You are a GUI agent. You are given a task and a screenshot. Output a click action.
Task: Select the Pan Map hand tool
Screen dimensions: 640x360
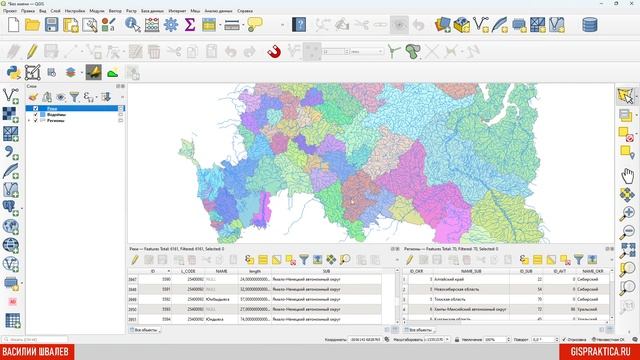(627, 176)
